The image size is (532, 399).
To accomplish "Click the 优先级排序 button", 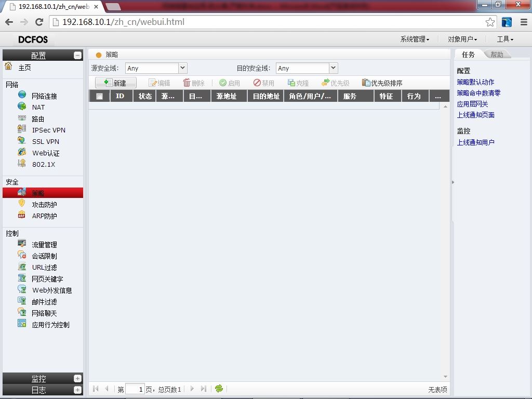I will (x=382, y=83).
